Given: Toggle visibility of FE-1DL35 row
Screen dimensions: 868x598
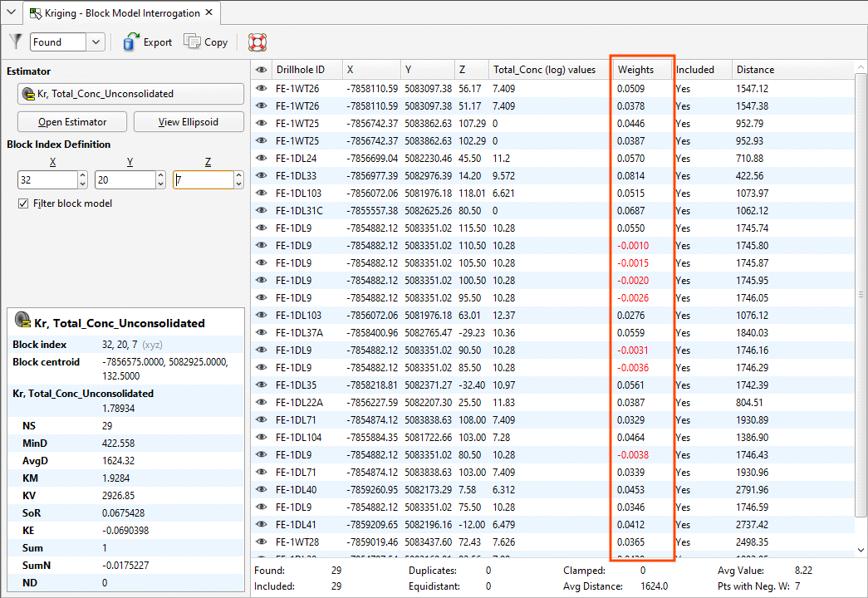Looking at the screenshot, I should [x=262, y=385].
